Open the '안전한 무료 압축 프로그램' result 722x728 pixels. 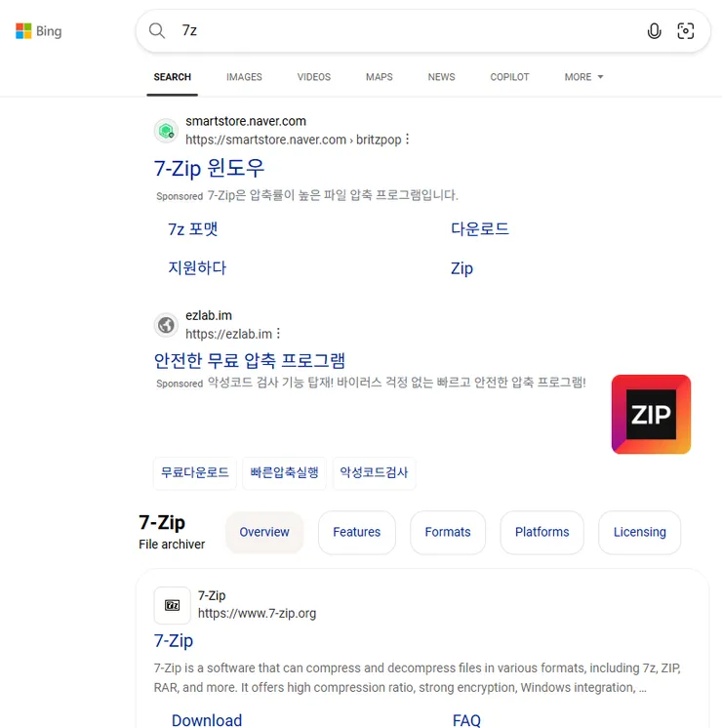[x=250, y=360]
